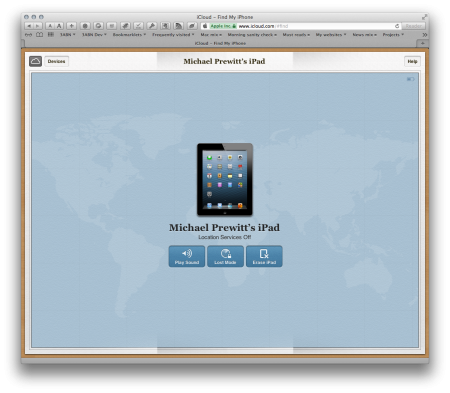Expand the Frequently visited bookmarks folder
The width and height of the screenshot is (450, 393).
pos(173,35)
